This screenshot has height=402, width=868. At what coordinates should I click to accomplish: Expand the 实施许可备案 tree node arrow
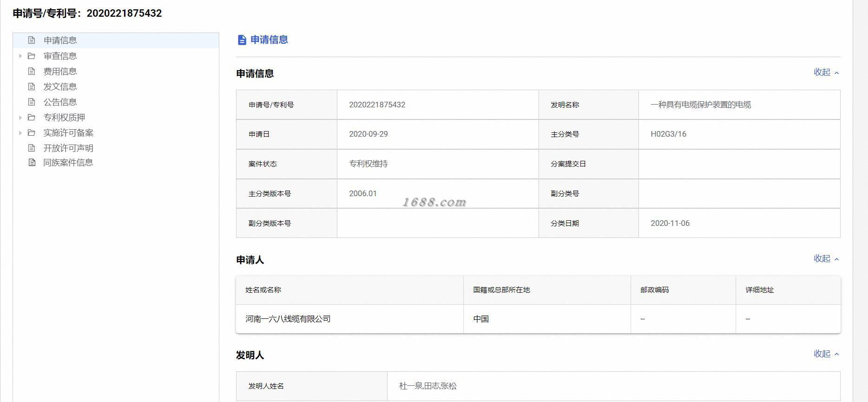20,132
